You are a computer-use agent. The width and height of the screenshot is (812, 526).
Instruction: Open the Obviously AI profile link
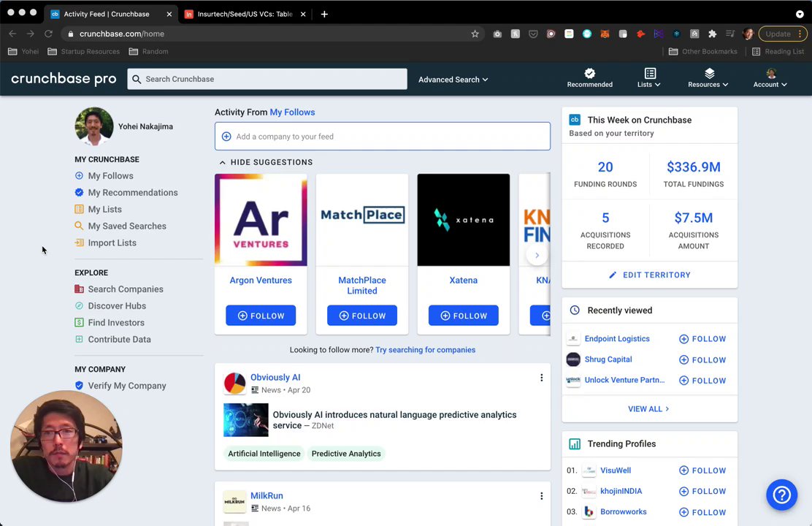click(275, 377)
